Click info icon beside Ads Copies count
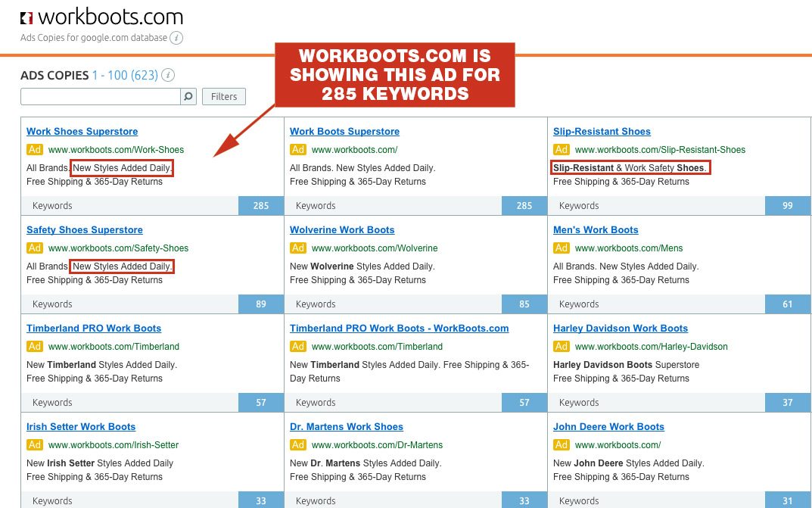Image resolution: width=812 pixels, height=508 pixels. pos(168,75)
